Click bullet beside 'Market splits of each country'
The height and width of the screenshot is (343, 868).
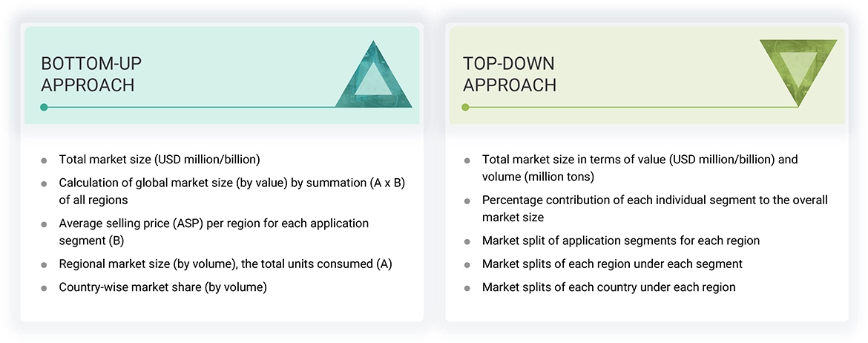tap(467, 288)
